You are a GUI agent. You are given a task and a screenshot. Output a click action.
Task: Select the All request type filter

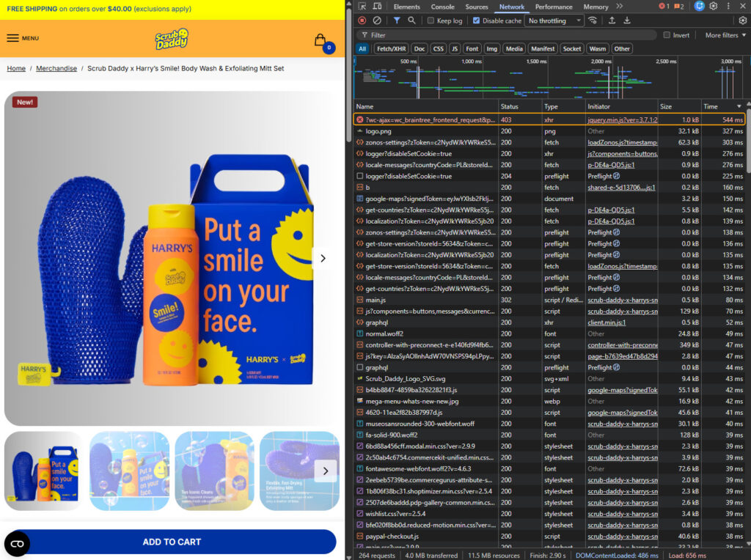click(x=362, y=49)
